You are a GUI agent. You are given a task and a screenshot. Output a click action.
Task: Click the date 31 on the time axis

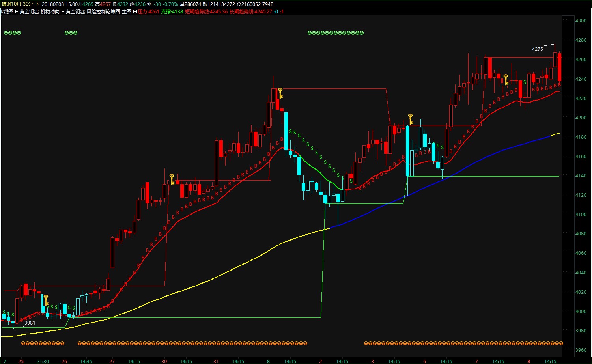[x=216, y=361]
